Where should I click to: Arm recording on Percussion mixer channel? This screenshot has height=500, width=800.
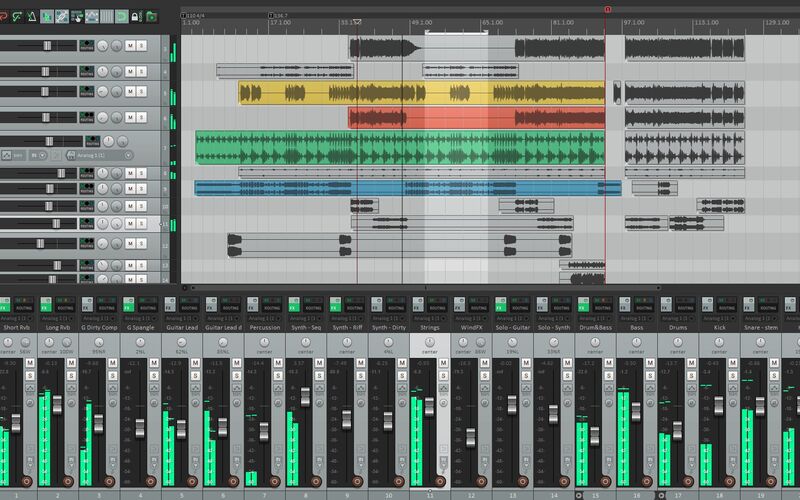(275, 481)
